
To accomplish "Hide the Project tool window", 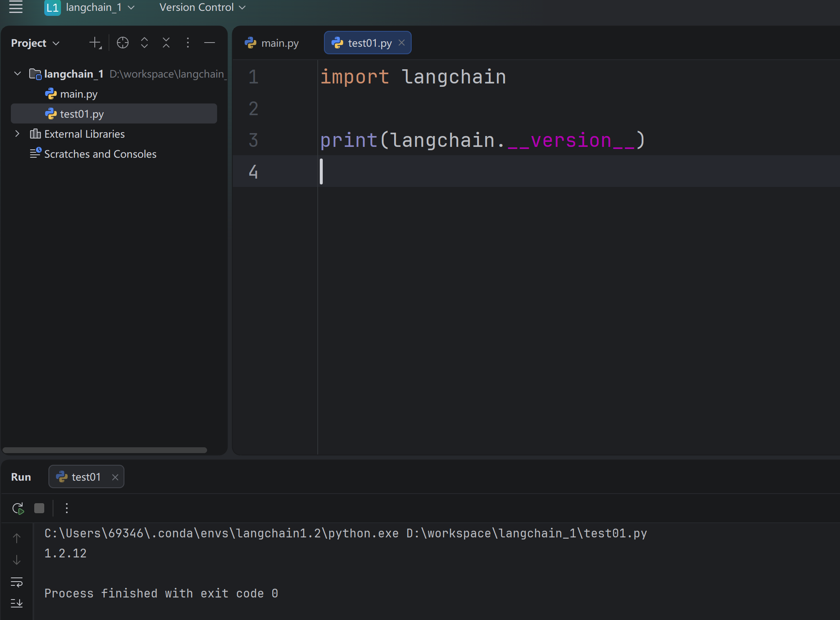I will tap(210, 43).
